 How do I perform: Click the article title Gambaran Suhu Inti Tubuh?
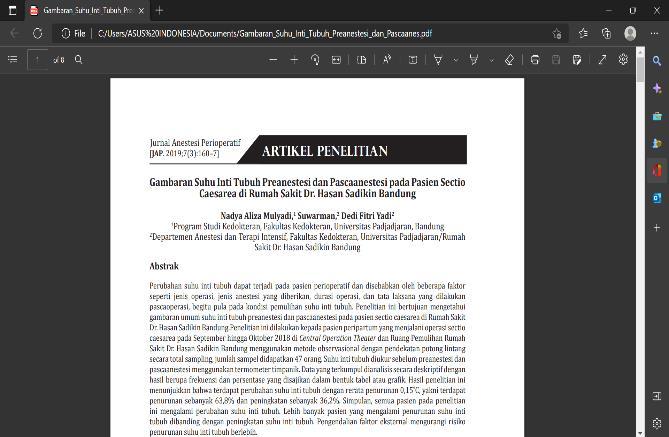(307, 188)
